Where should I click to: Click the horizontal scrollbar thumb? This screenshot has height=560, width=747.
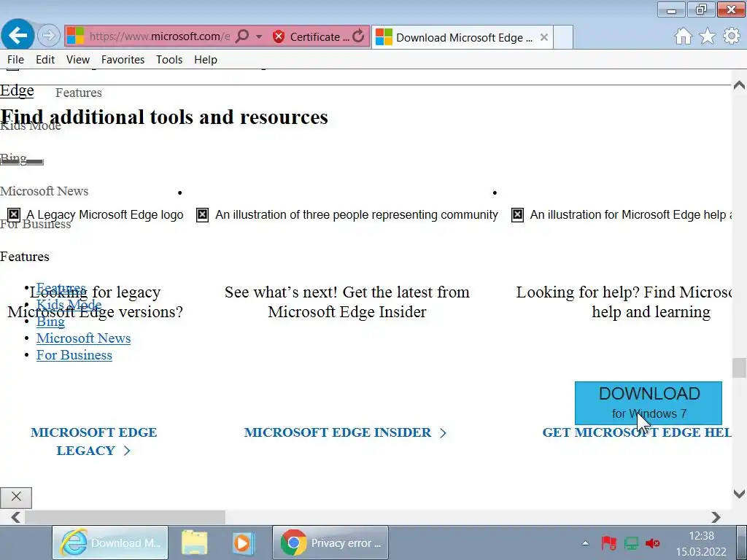tap(125, 517)
